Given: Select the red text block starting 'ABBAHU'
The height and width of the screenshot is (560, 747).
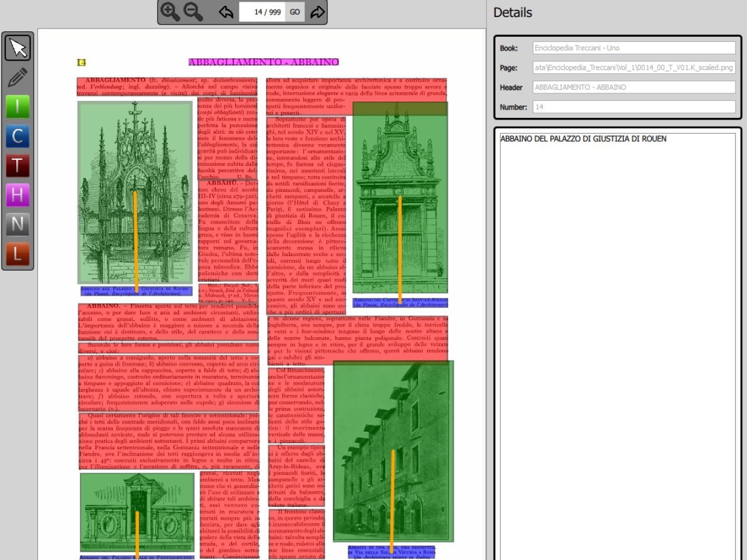Looking at the screenshot, I should [x=228, y=231].
